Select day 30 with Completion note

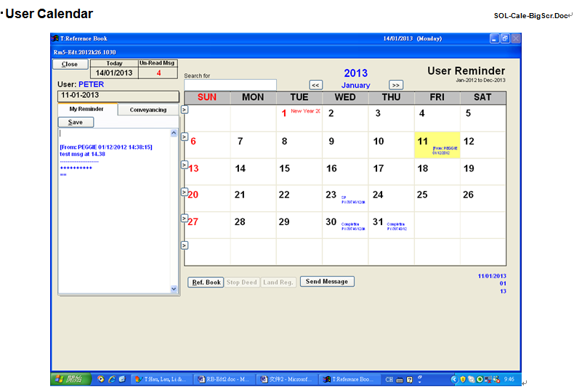pyautogui.click(x=345, y=225)
